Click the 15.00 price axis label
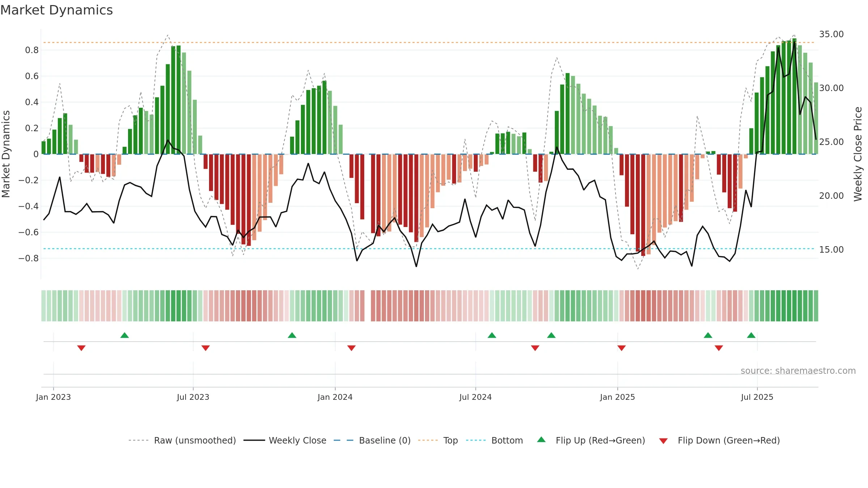This screenshot has height=488, width=868. (x=831, y=250)
